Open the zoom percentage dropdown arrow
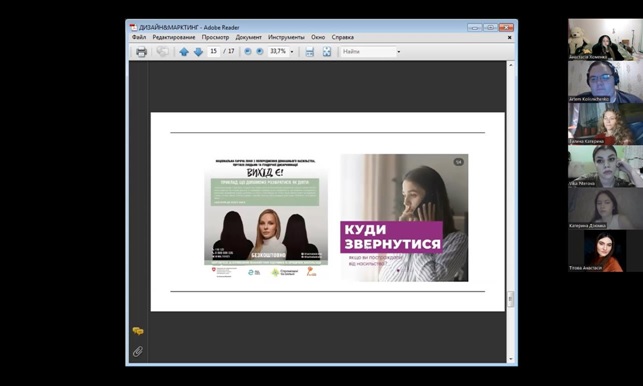This screenshot has width=643, height=386. click(x=292, y=52)
